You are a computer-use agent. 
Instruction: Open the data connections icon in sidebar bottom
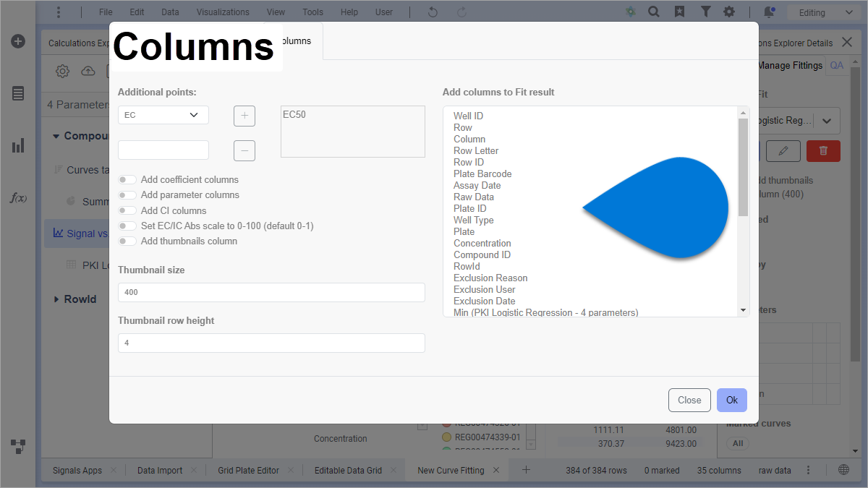[18, 446]
